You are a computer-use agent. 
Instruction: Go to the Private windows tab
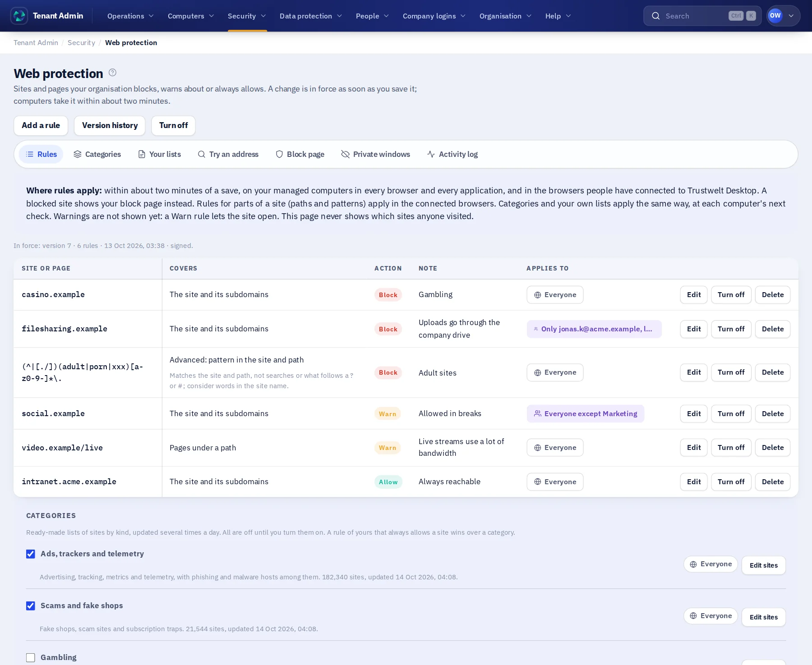point(376,154)
